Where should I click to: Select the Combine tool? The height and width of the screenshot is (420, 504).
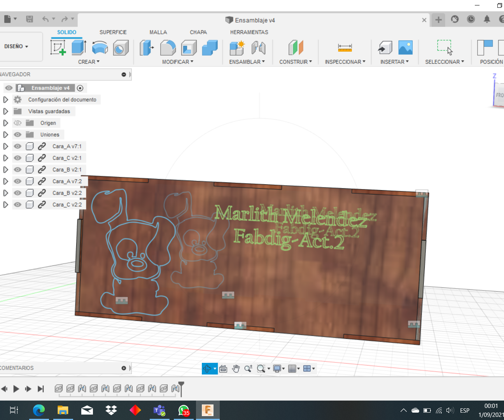point(209,47)
